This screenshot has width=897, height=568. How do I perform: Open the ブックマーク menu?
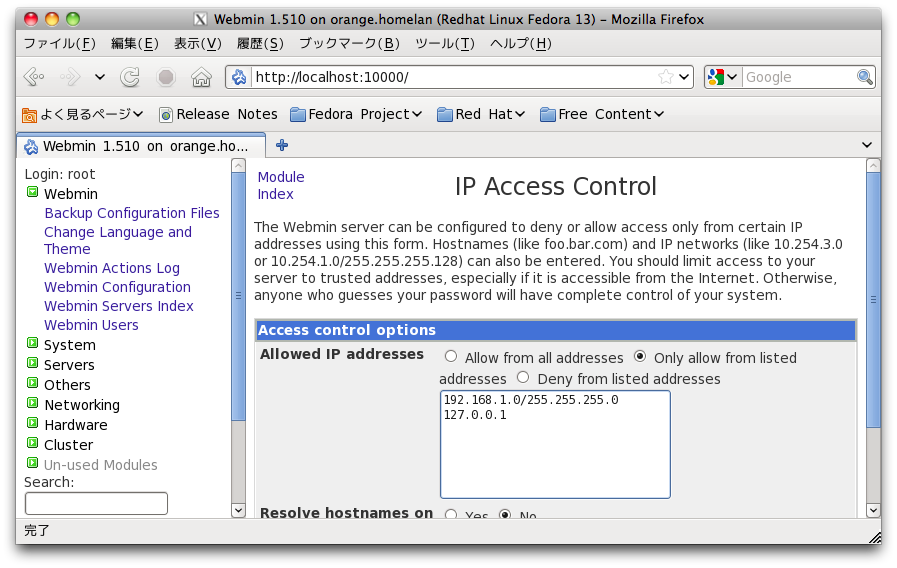tap(348, 43)
